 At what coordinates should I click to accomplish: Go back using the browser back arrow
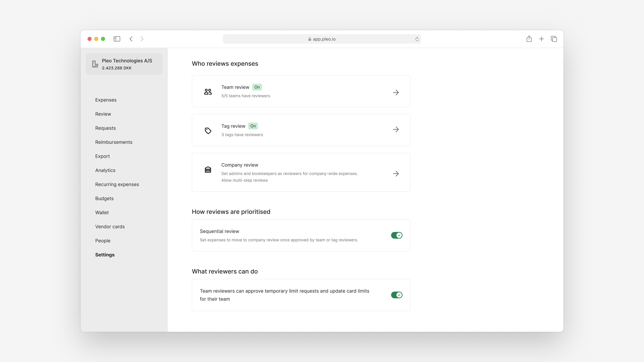(x=131, y=39)
